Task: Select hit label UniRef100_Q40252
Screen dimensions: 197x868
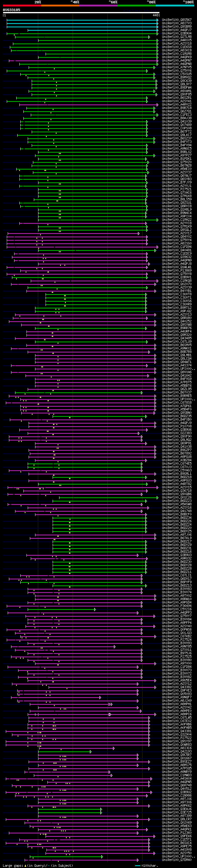Action: coord(177,321)
